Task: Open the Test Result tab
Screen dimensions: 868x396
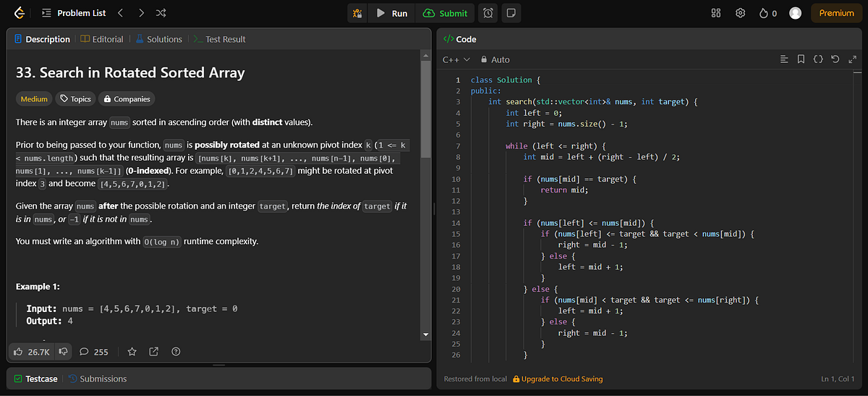Action: pos(219,39)
